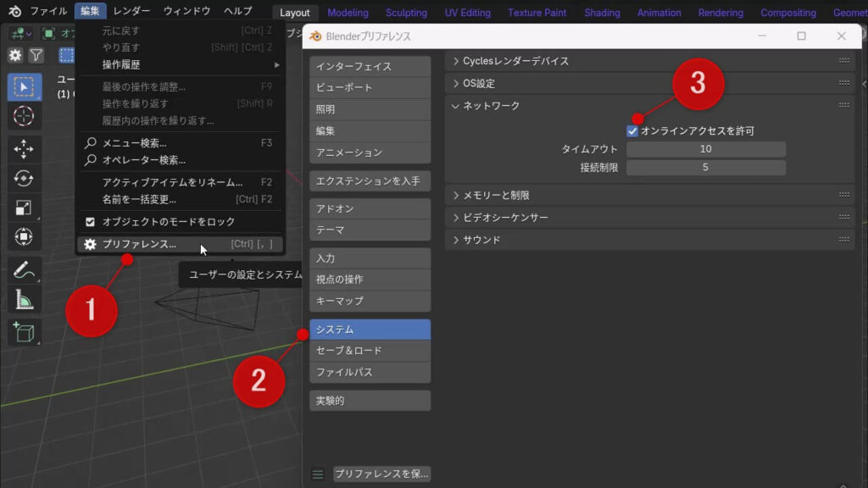Switch to the Animation workspace tab

659,12
